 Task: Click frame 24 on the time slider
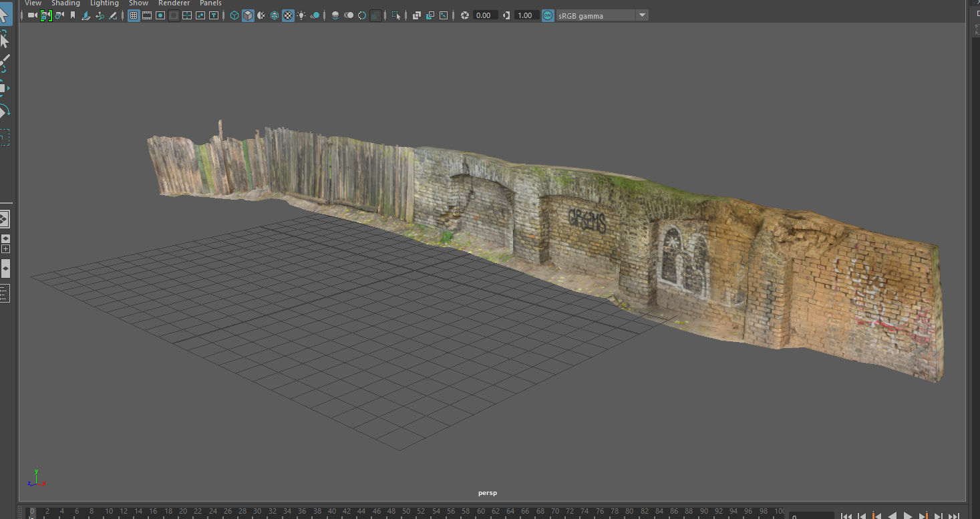212,512
